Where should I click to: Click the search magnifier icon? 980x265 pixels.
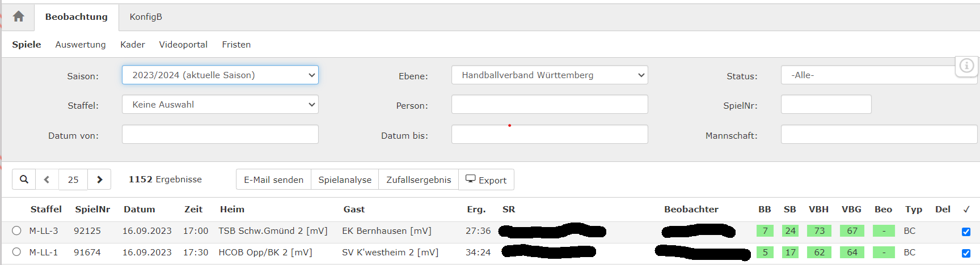[24, 179]
